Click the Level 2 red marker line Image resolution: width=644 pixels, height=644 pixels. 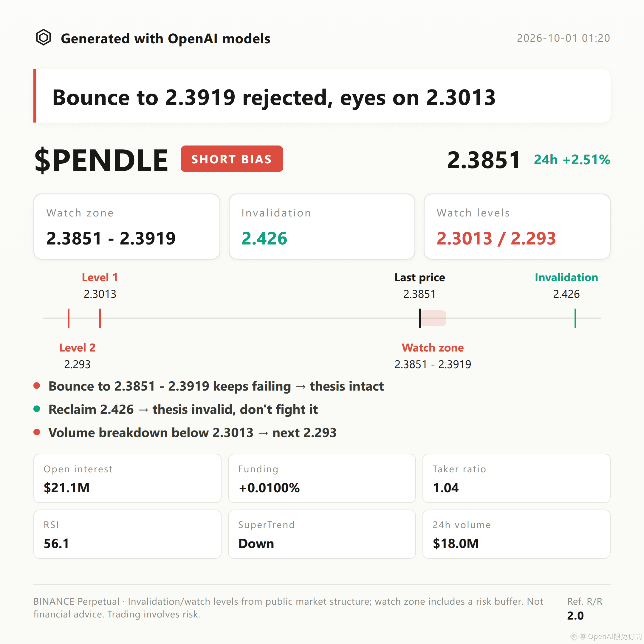69,318
